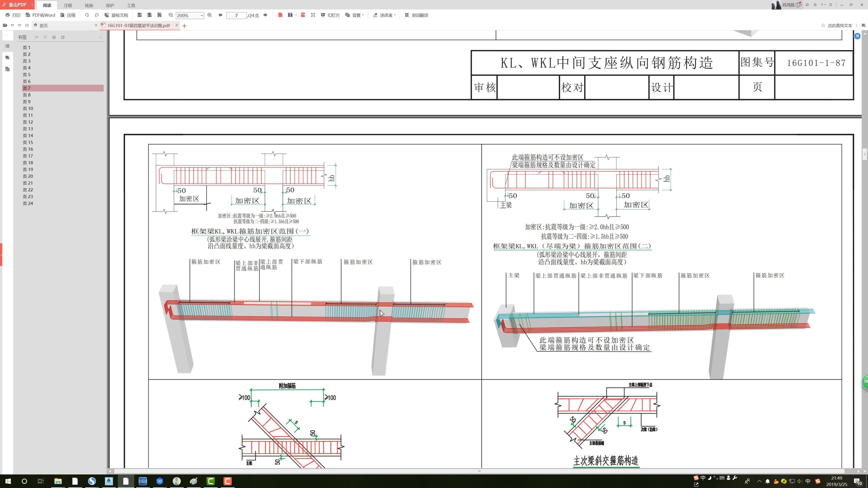Screen dimensions: 868x488
Task: Open the zoom level 200% dropdown
Action: [201, 16]
